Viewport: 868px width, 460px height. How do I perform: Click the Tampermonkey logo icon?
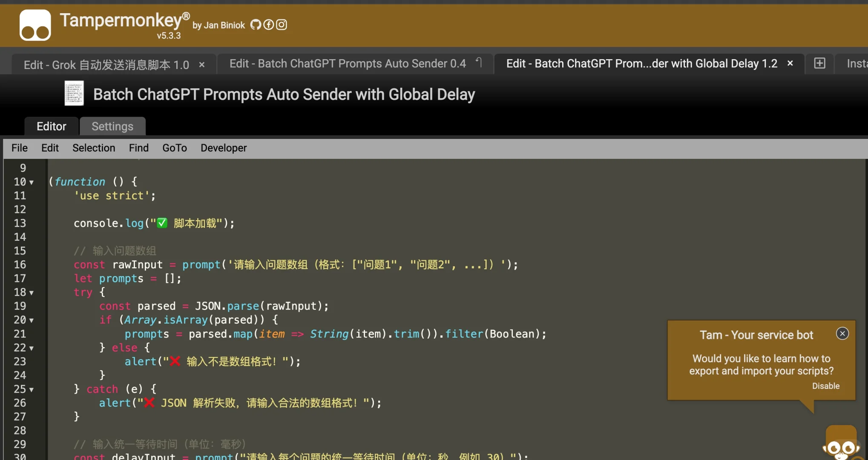pos(35,26)
